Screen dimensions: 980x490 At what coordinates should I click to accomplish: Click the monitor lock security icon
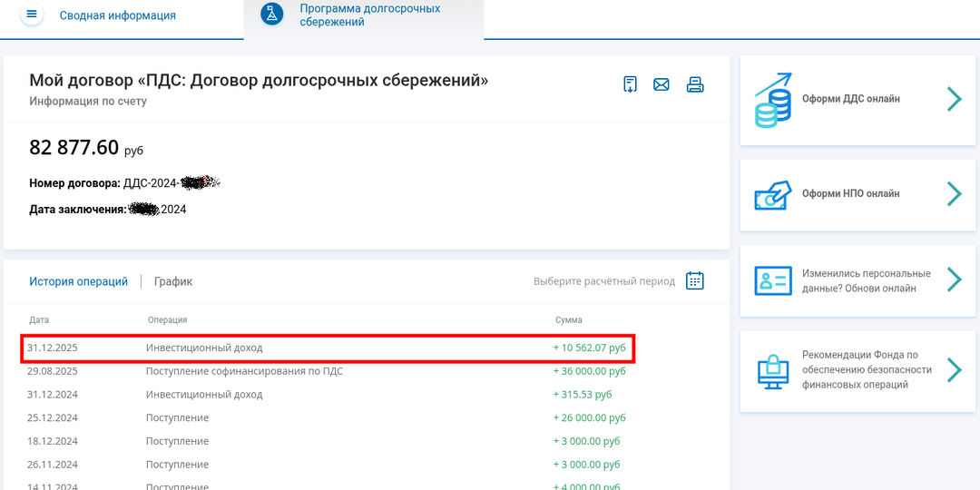[773, 371]
